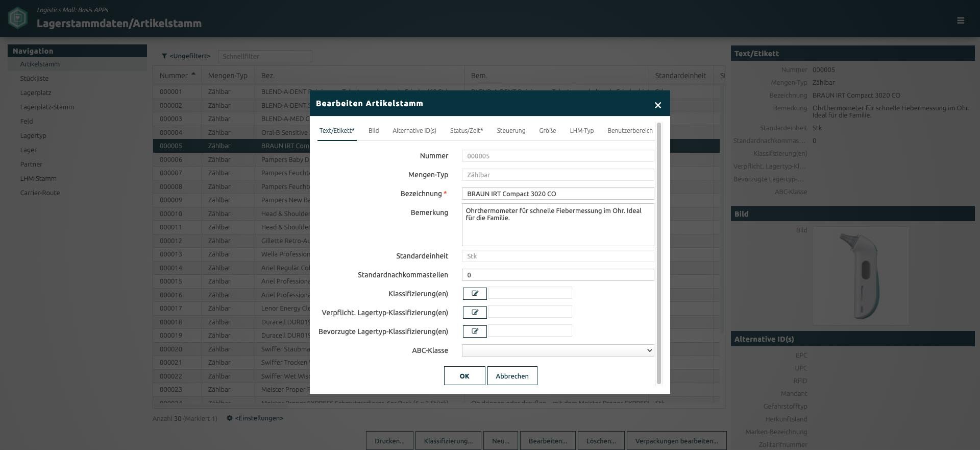The height and width of the screenshot is (450, 980).
Task: Click the dialog's vertical scrollbar
Action: tap(659, 253)
